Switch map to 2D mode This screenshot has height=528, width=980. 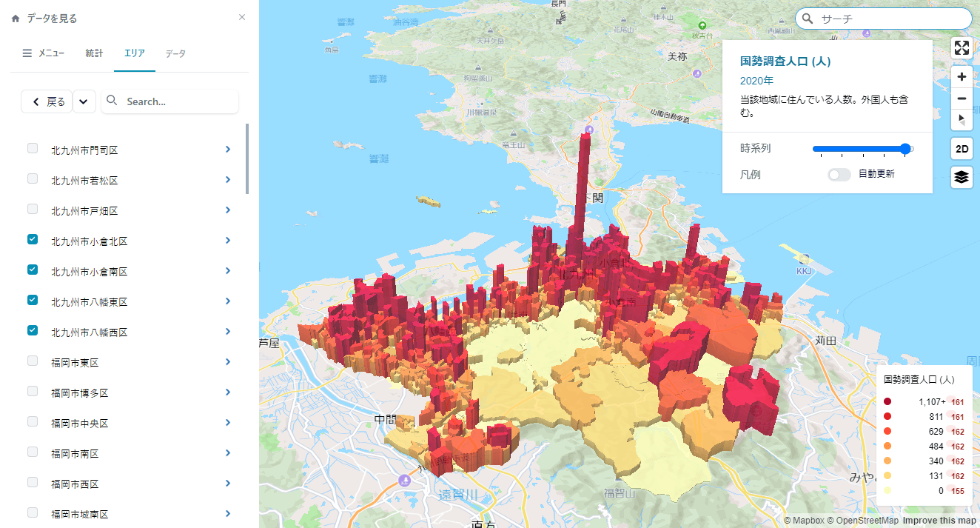(961, 148)
